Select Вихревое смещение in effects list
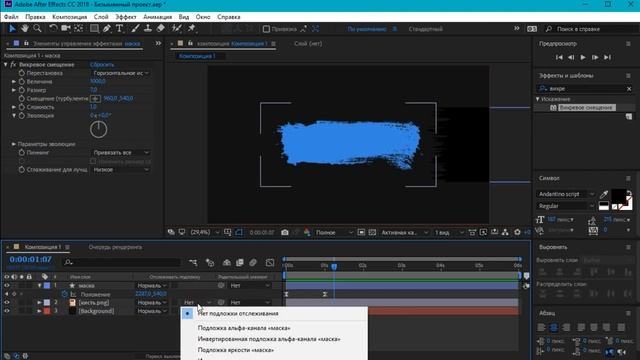640x360 pixels. (x=586, y=107)
